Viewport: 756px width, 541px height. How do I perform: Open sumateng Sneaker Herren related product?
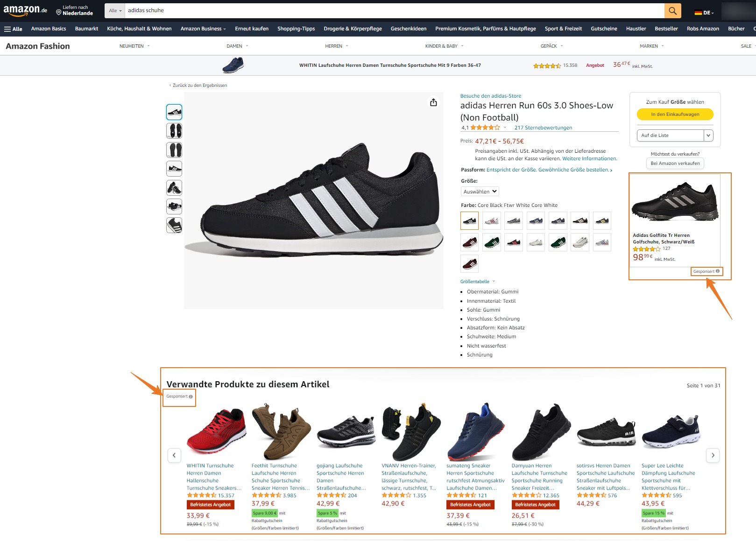475,477
